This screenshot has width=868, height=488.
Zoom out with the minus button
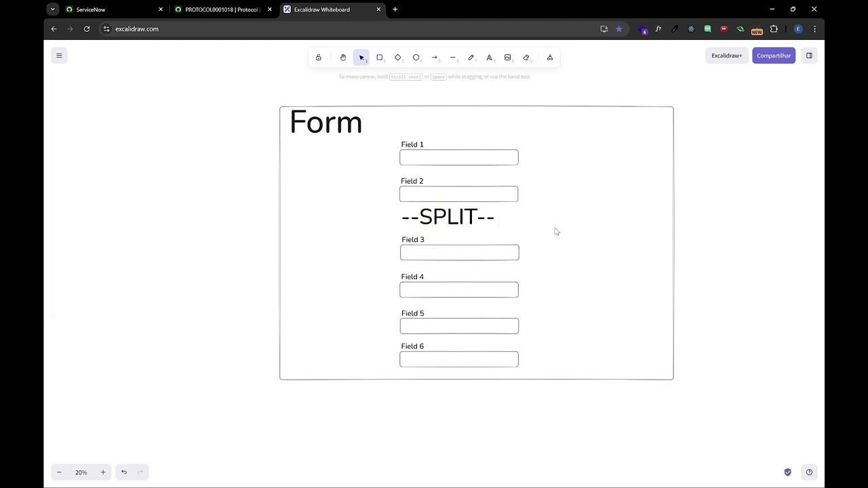coord(59,472)
